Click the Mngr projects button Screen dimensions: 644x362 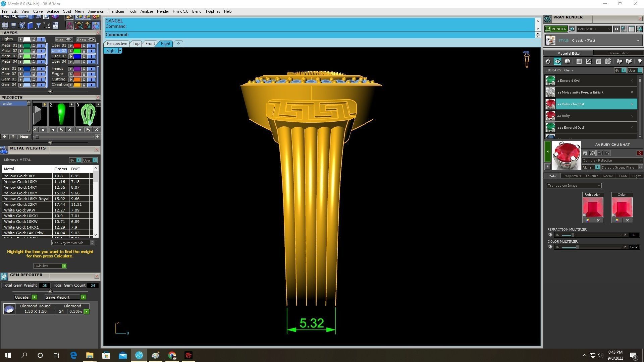click(x=24, y=137)
